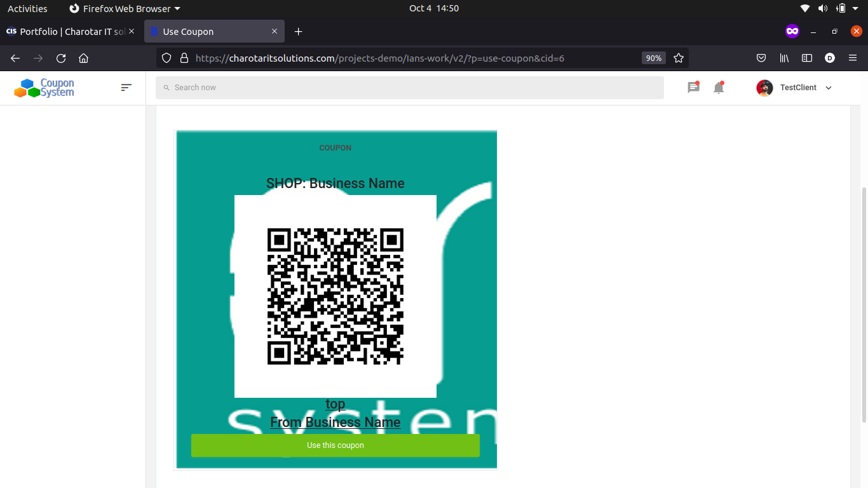
Task: Click the Wi-Fi status icon
Action: (805, 8)
